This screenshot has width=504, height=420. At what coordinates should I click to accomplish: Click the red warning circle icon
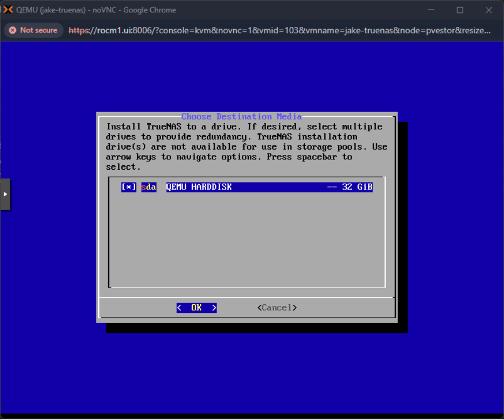(12, 30)
